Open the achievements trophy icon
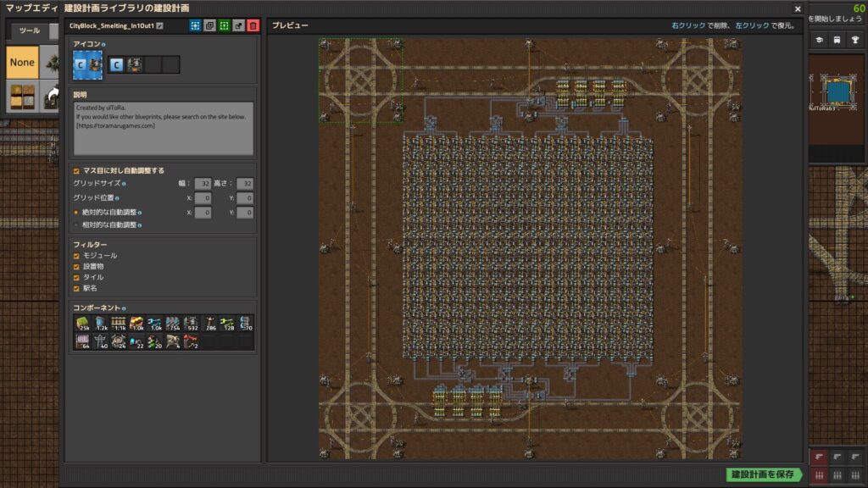The image size is (868, 488). 855,40
